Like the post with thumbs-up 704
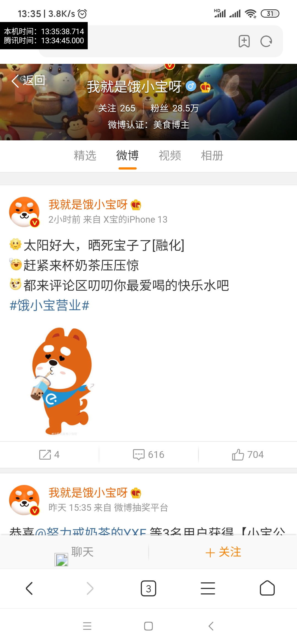Screen dimensions: 297x644 pyautogui.click(x=248, y=455)
